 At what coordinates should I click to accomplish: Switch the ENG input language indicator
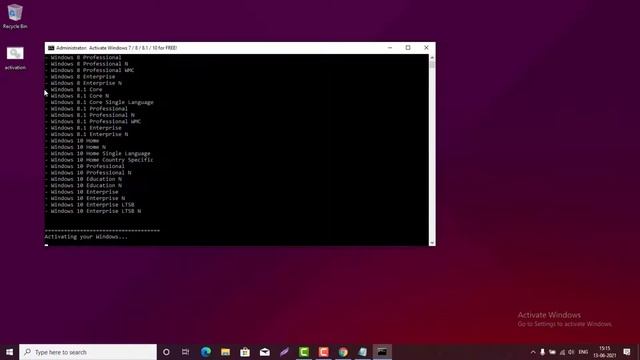(x=583, y=352)
